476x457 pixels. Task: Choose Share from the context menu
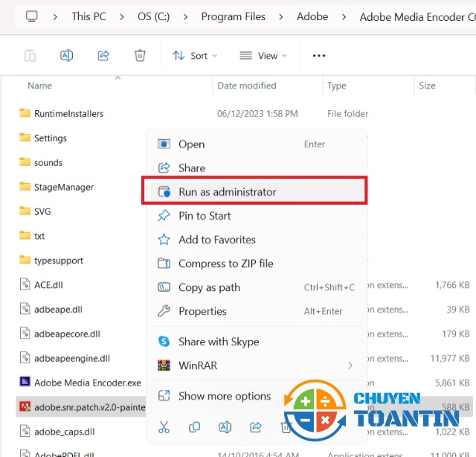point(255,167)
